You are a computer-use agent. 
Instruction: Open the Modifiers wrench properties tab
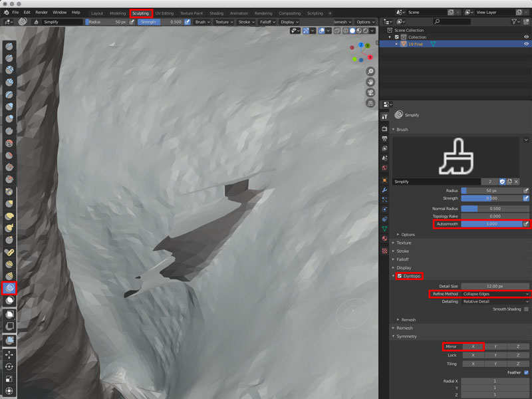click(384, 190)
